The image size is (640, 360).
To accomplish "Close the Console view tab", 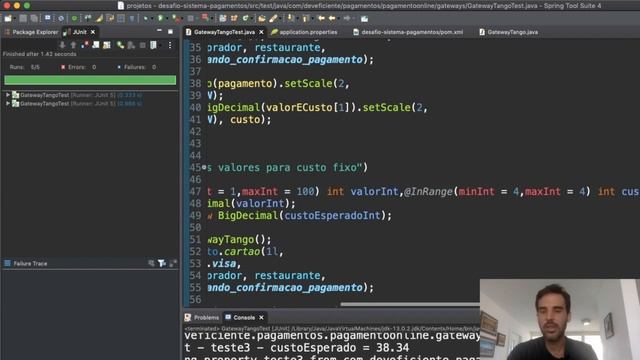I will (261, 318).
